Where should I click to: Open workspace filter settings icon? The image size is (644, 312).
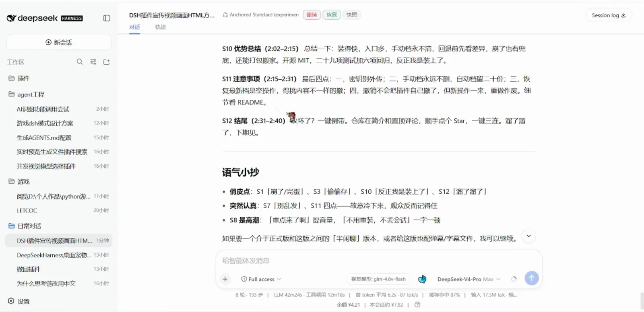coord(93,62)
